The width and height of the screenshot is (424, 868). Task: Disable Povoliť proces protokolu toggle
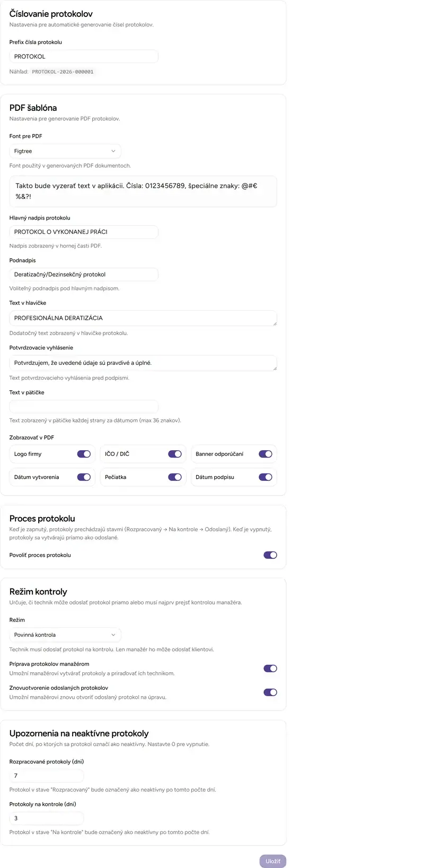[x=270, y=555]
